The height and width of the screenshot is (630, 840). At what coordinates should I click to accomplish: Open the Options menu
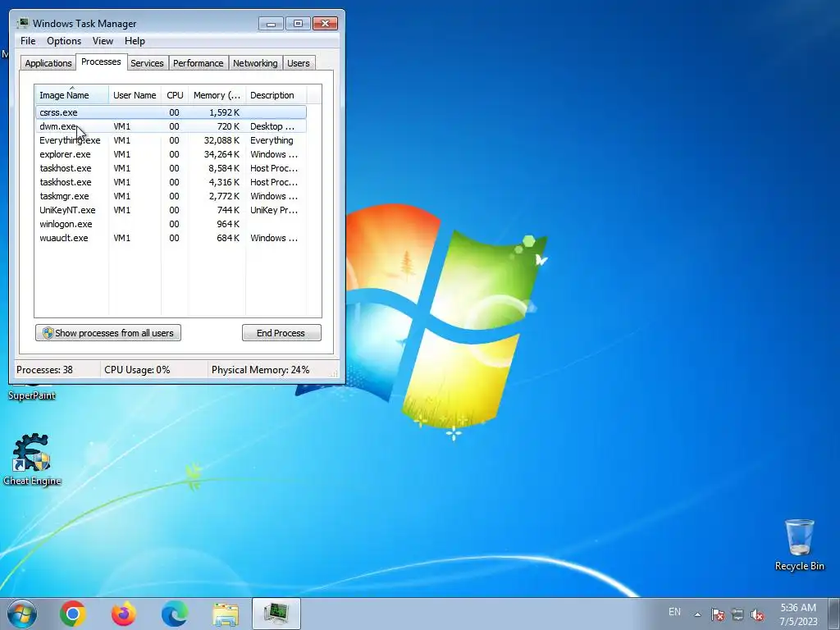pyautogui.click(x=64, y=41)
